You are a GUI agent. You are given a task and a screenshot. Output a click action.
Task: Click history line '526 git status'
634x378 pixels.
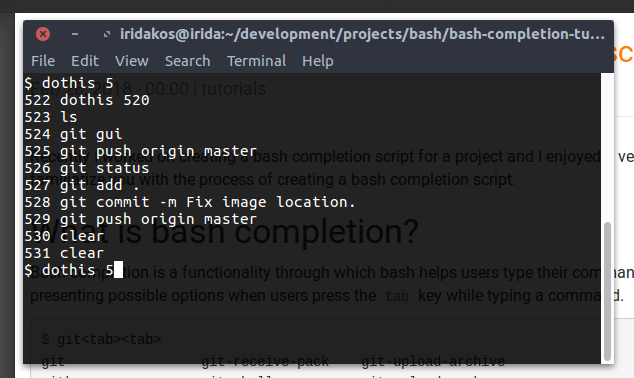pos(87,168)
